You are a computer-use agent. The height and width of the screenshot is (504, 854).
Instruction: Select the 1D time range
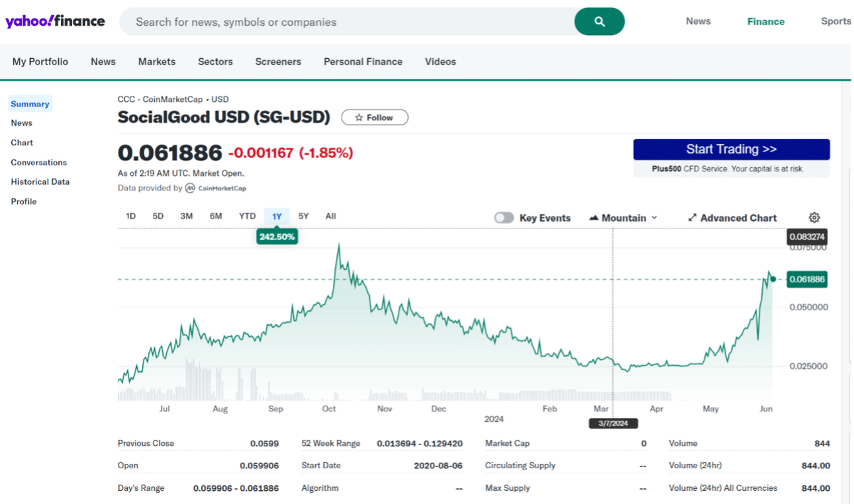pos(131,216)
